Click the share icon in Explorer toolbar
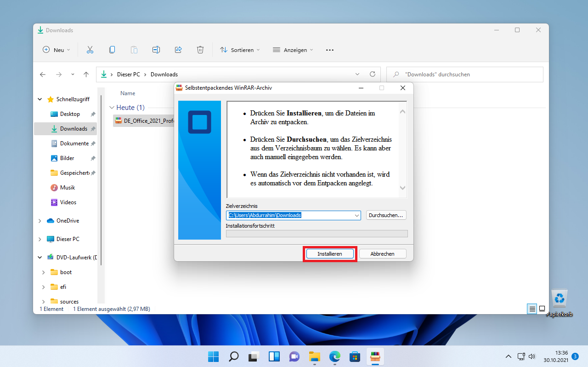588x367 pixels. 178,50
